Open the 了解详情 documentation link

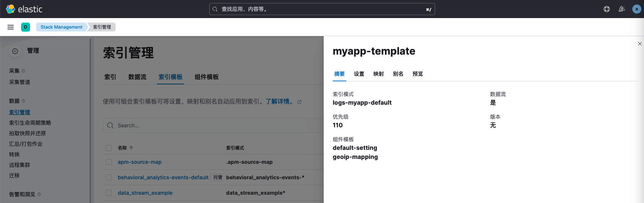279,102
